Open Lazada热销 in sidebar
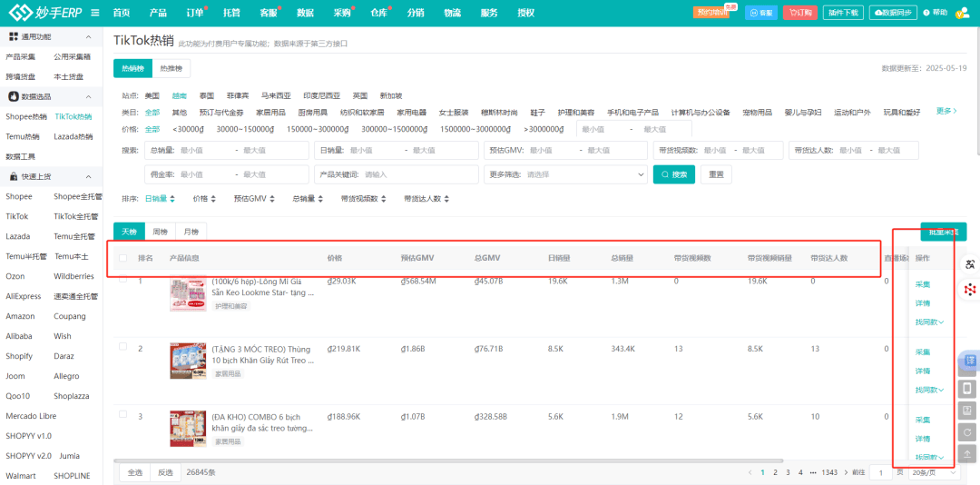 point(73,136)
